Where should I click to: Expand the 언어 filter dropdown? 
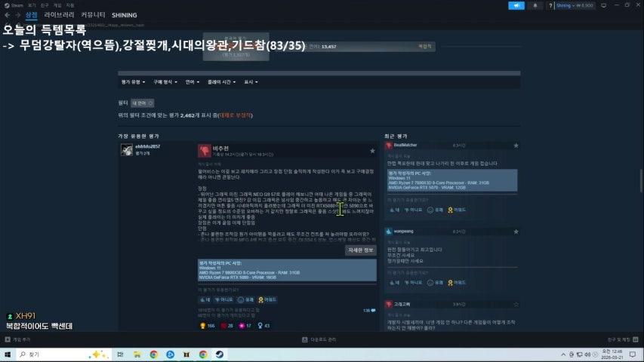click(x=193, y=82)
